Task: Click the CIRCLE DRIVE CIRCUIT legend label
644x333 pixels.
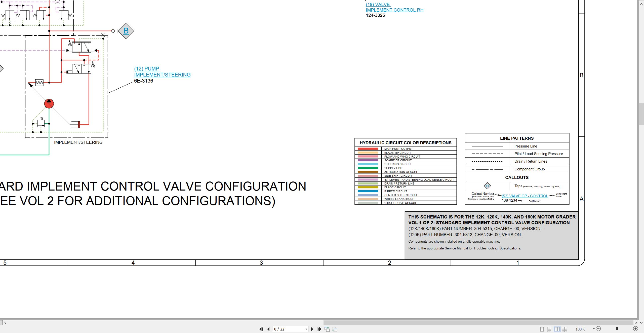Action: pyautogui.click(x=400, y=203)
